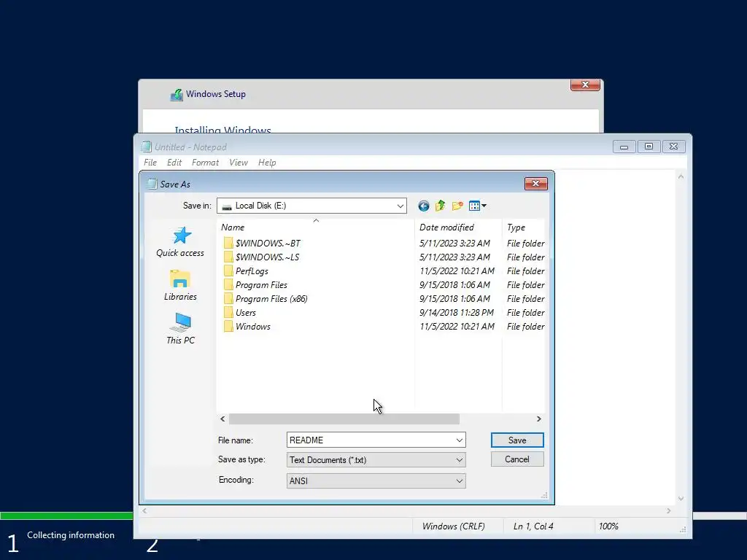The width and height of the screenshot is (747, 560).
Task: Click the 5/11/2023 3:23 AM date of $WINDOWS.~BT
Action: tap(454, 244)
